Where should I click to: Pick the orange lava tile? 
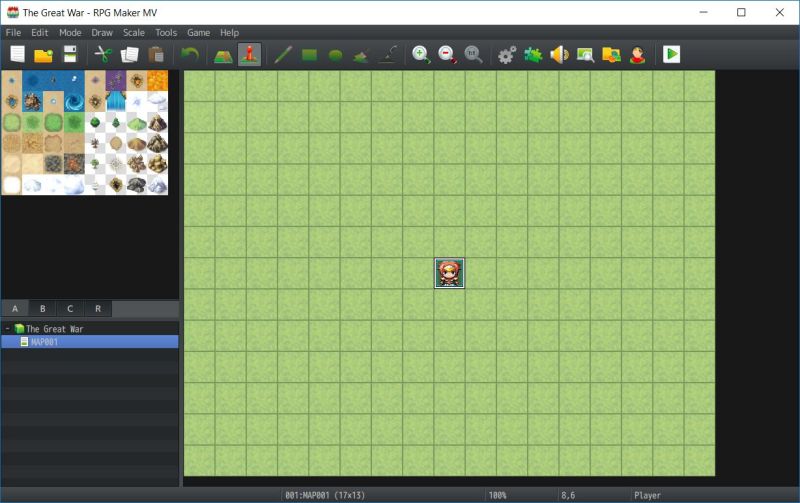click(x=158, y=81)
